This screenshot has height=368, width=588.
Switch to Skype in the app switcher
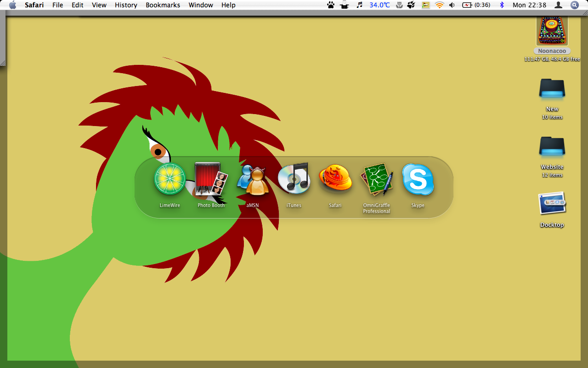[418, 179]
